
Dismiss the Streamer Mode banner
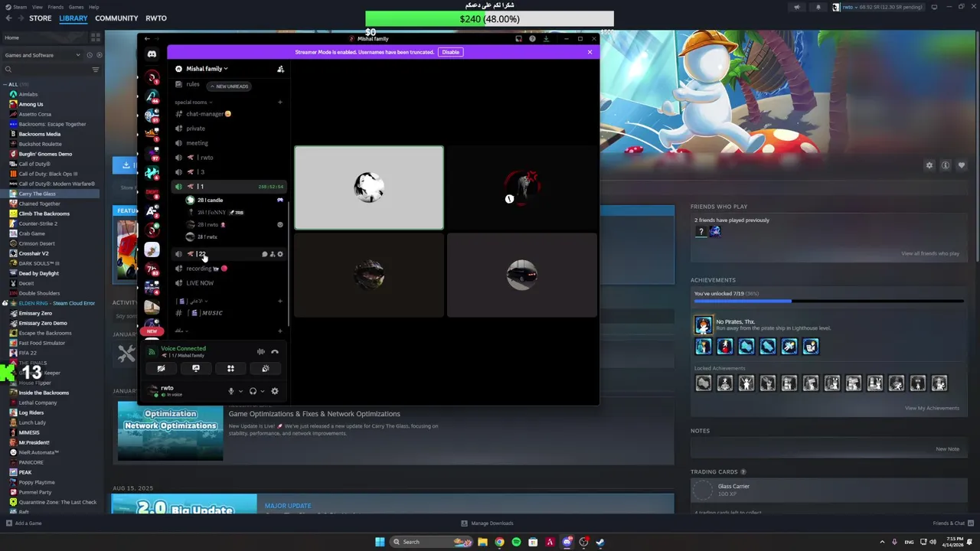(x=590, y=52)
